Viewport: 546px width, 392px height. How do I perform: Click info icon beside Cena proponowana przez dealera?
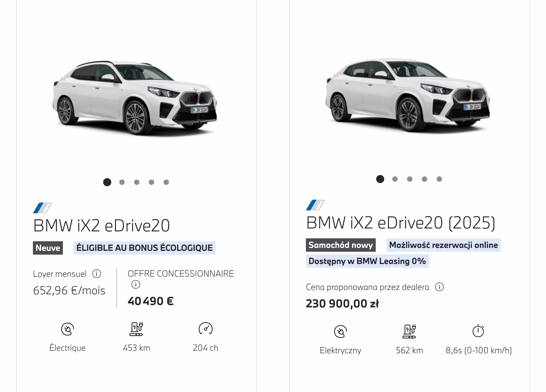pos(439,287)
